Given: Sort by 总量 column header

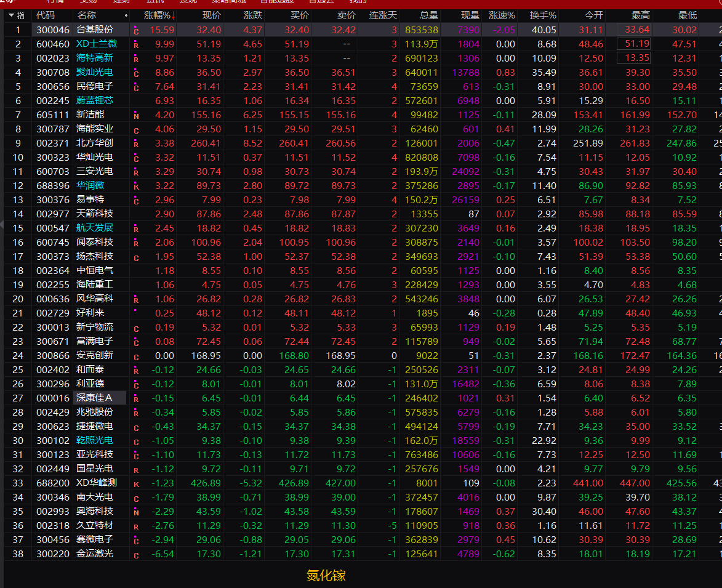Looking at the screenshot, I should click(x=428, y=15).
